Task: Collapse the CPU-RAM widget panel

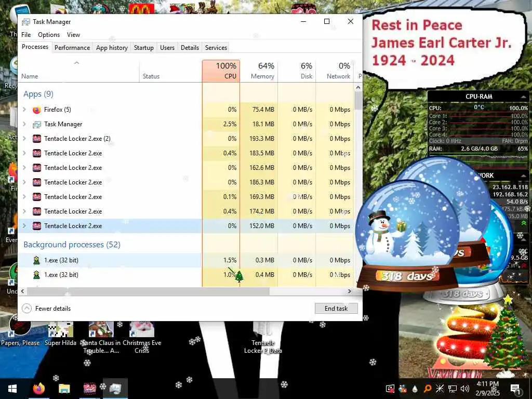Action: (x=524, y=97)
